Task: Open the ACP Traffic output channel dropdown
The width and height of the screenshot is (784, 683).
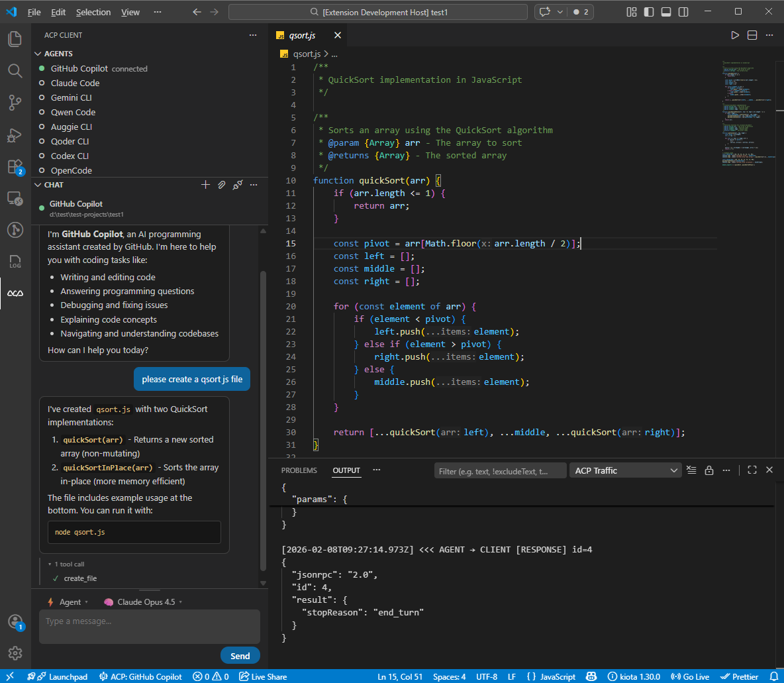Action: point(626,470)
